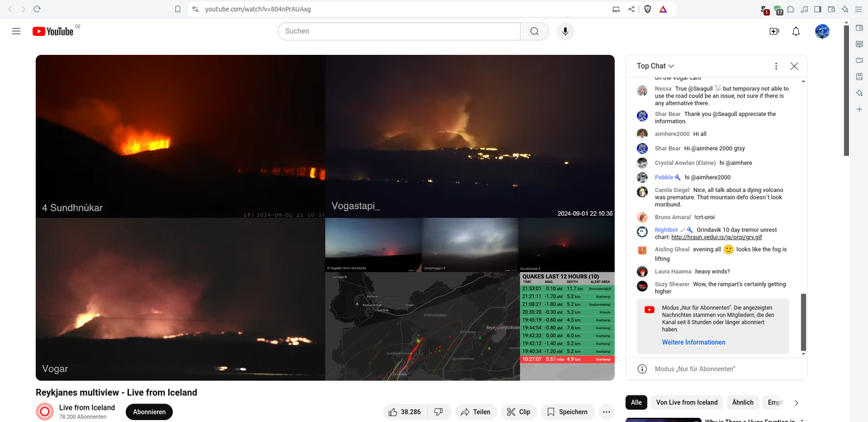Open YouTube notifications bell

(796, 31)
